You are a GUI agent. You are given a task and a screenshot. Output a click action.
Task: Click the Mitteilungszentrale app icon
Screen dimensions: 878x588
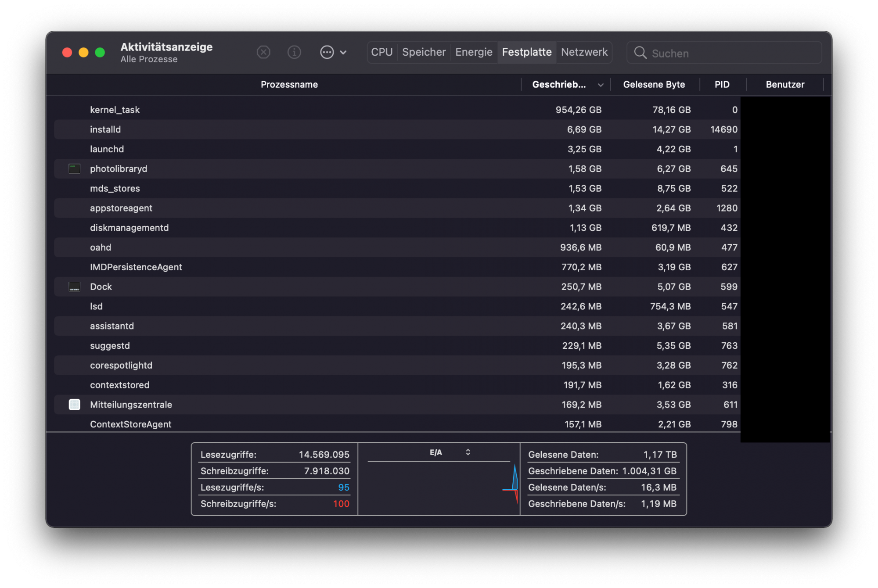coord(75,405)
